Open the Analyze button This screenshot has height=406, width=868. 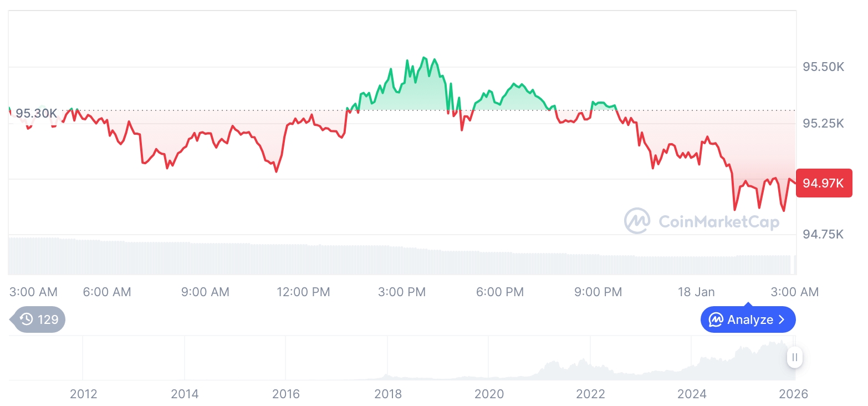click(748, 319)
